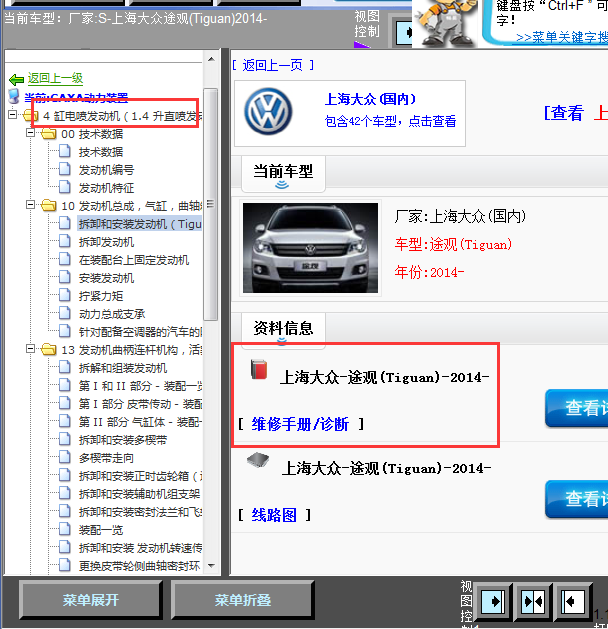Collapse the 00 技术数据 folder
The height and width of the screenshot is (629, 608).
coord(30,132)
